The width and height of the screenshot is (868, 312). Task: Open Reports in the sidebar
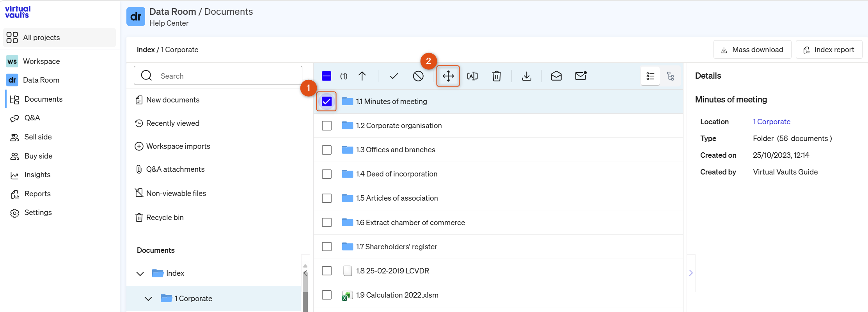tap(37, 194)
